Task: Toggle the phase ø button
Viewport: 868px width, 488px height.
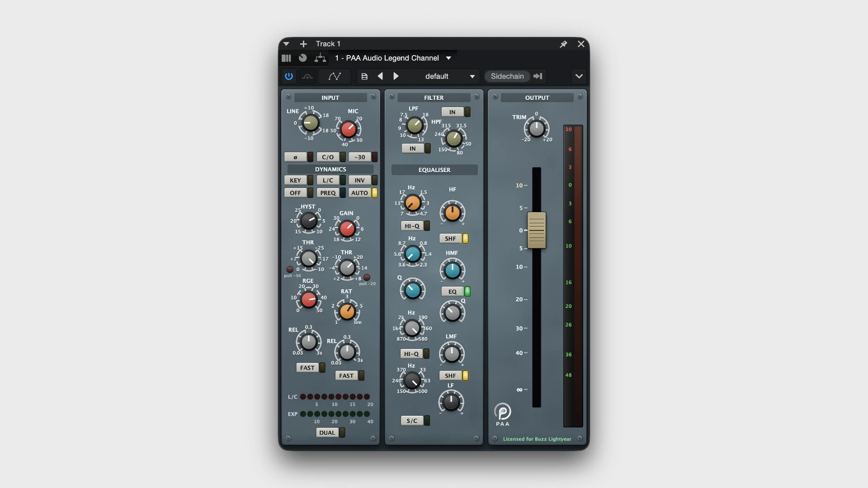Action: (295, 157)
